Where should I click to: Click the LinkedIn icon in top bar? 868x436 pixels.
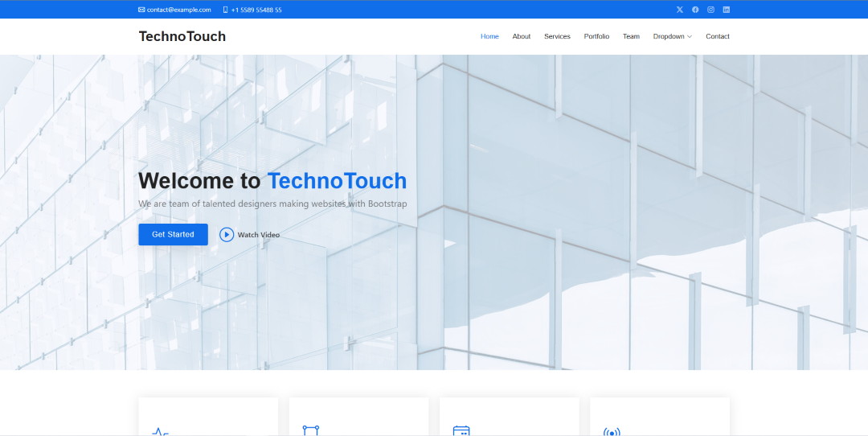pos(727,10)
